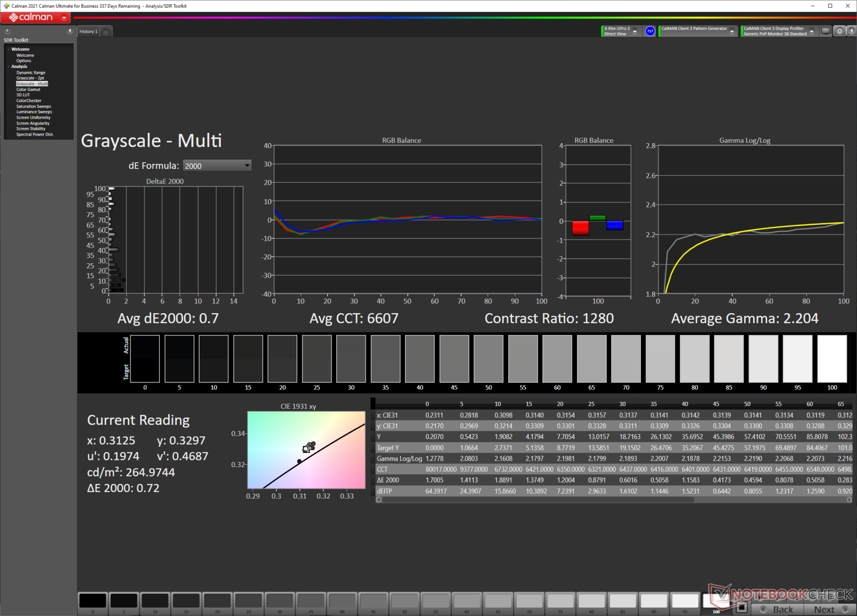
Task: Collapse the right side panel arrow
Action: pyautogui.click(x=851, y=31)
